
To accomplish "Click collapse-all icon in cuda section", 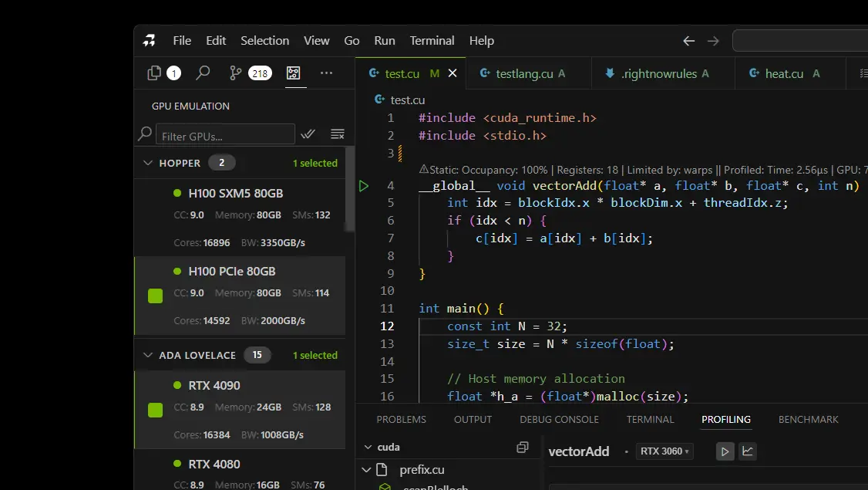I will click(x=522, y=448).
